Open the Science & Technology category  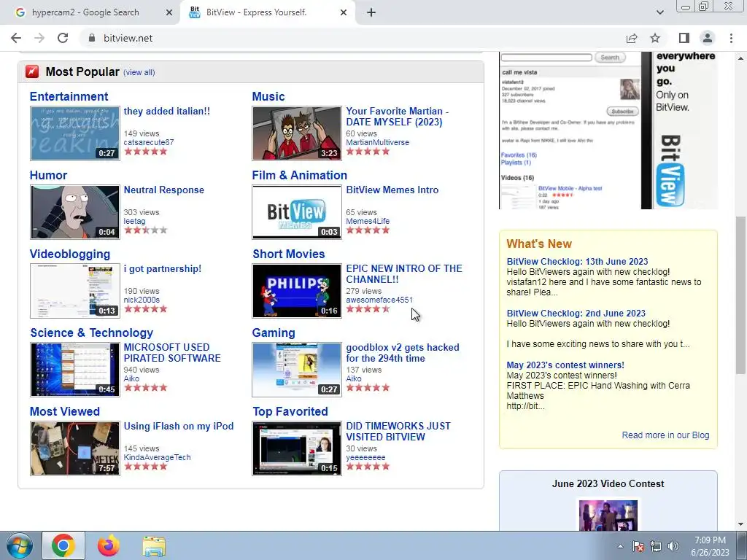(91, 332)
